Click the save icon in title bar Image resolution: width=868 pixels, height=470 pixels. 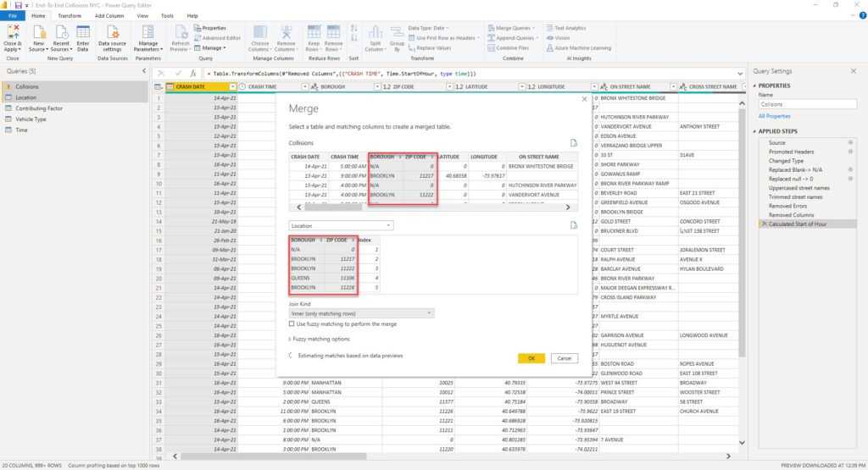[x=19, y=5]
